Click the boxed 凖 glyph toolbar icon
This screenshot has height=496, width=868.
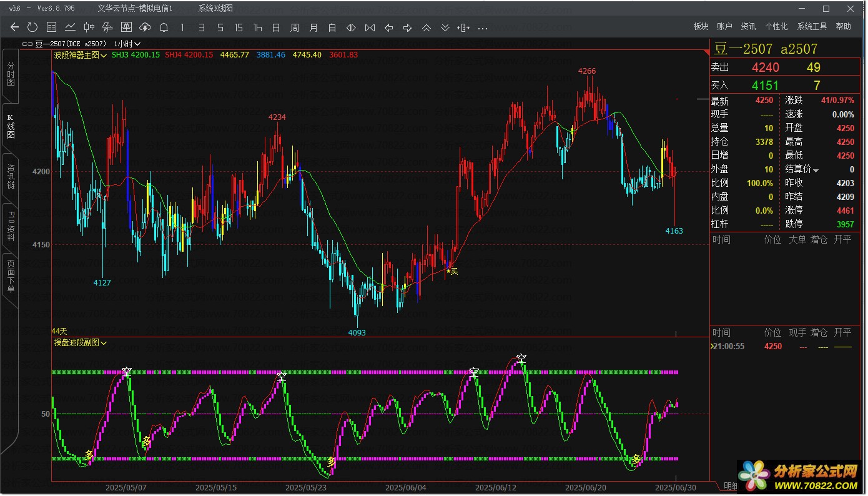(126, 27)
